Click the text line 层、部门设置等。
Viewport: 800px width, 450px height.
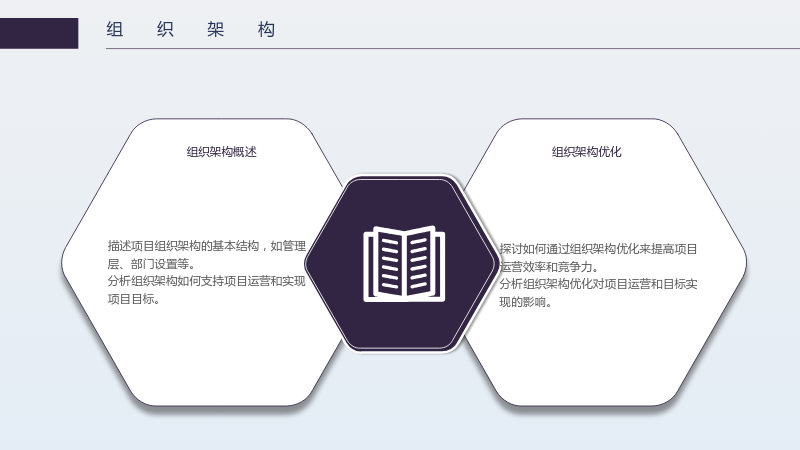pos(151,264)
